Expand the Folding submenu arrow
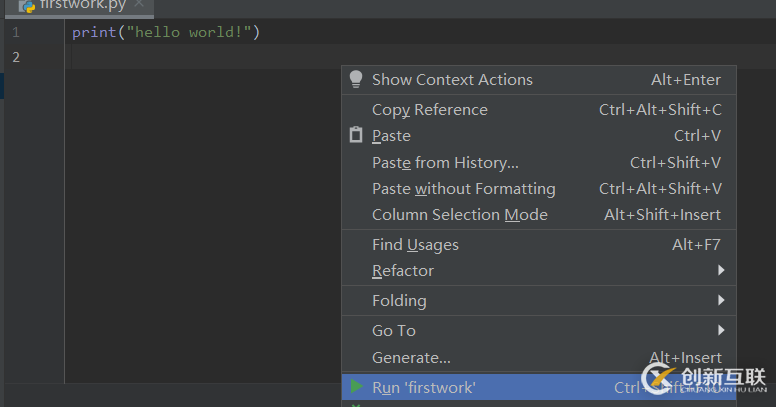Screen dimensions: 776x407 tap(721, 300)
